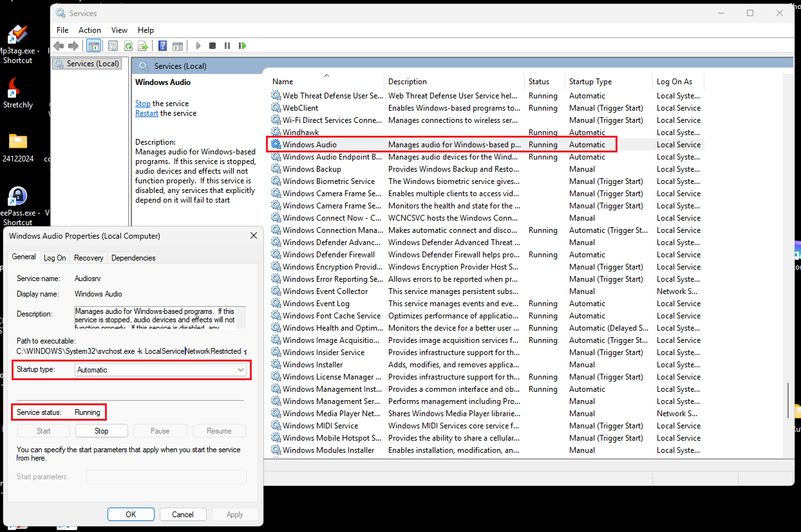The width and height of the screenshot is (801, 532).
Task: Open the Properties toolbar icon
Action: pos(113,46)
